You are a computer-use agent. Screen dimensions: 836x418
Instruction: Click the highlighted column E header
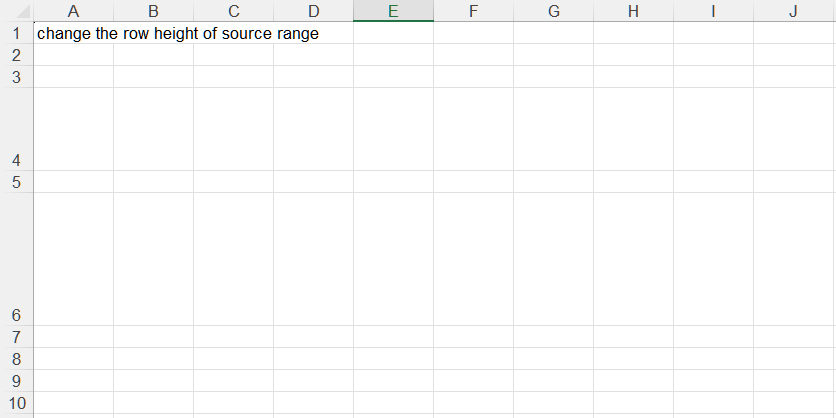(x=393, y=11)
